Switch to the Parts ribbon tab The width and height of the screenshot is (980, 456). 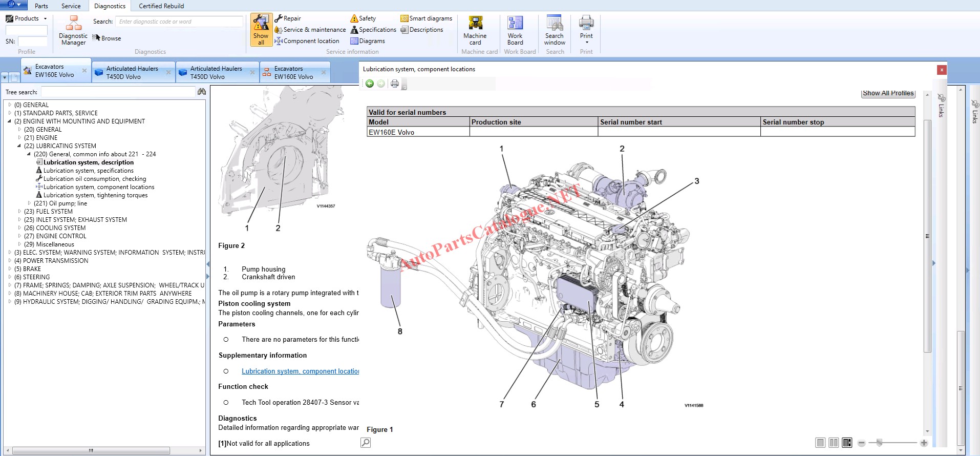click(x=41, y=6)
